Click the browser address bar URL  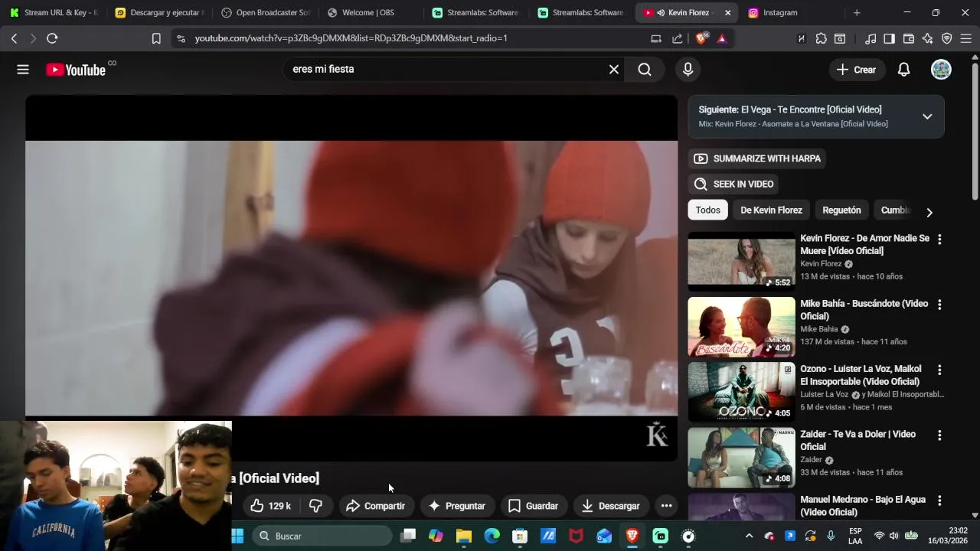point(351,38)
